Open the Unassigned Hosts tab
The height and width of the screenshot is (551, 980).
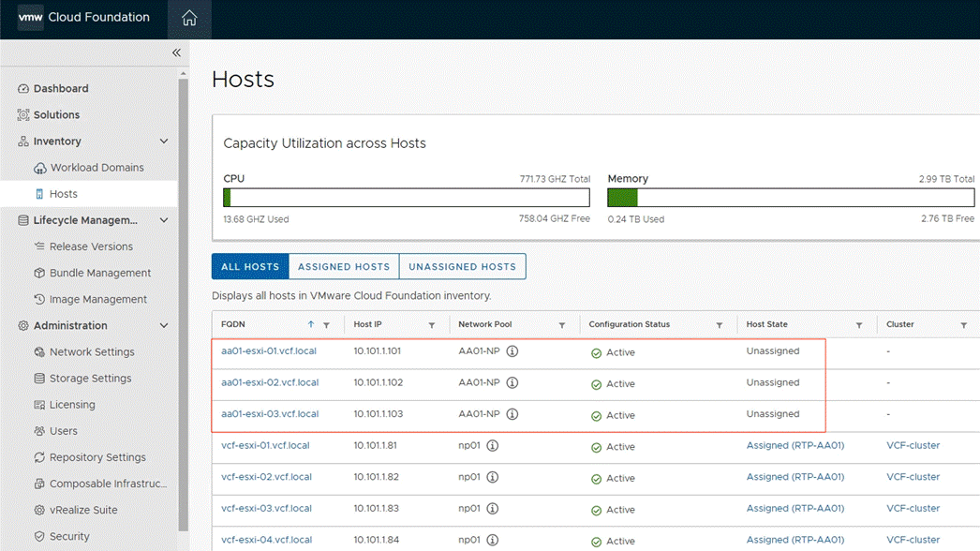462,266
